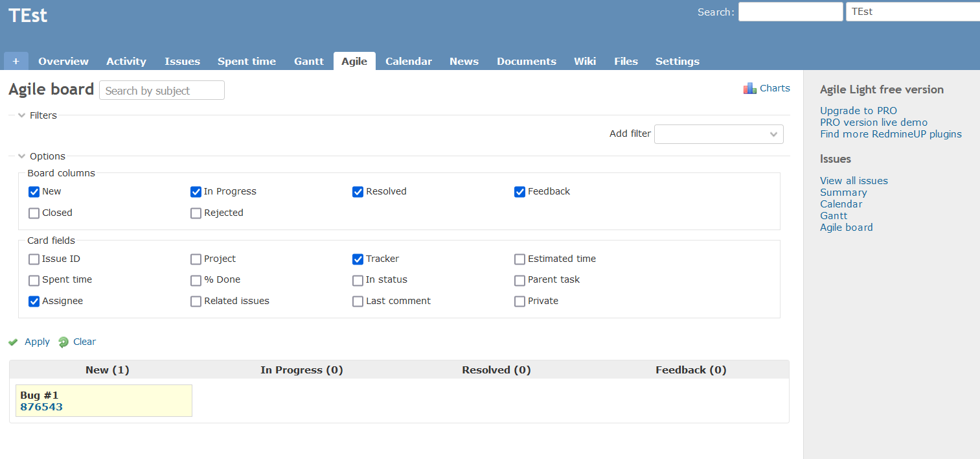Click the Upgrade to PRO link
This screenshot has width=980, height=459.
(x=858, y=111)
